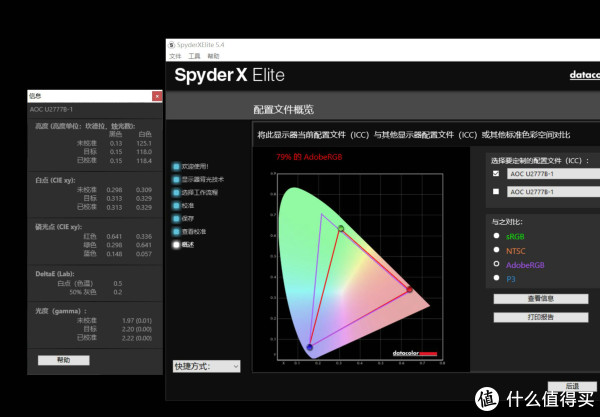Open the 快捷方式 dropdown
Viewport: 600px width, 417px height.
pos(206,367)
